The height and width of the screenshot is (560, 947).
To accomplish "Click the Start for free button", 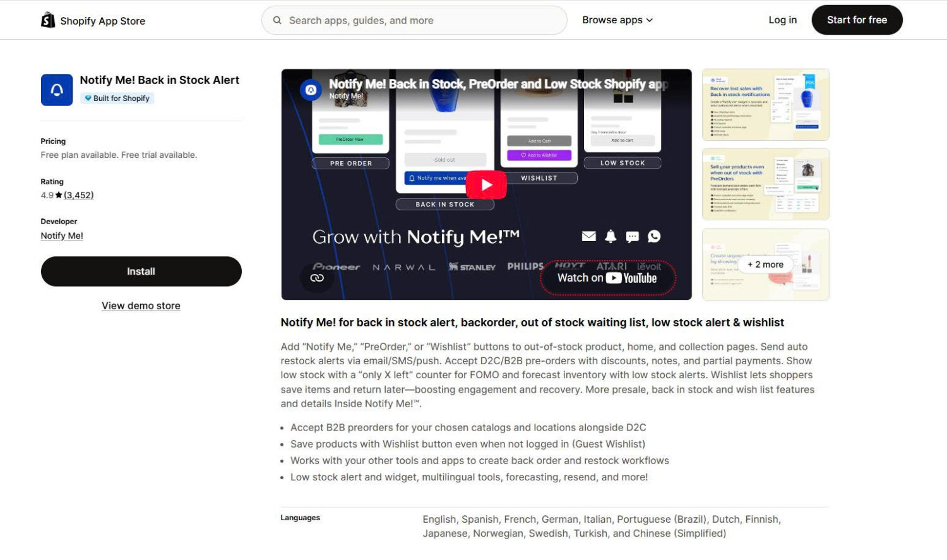I will pos(857,20).
